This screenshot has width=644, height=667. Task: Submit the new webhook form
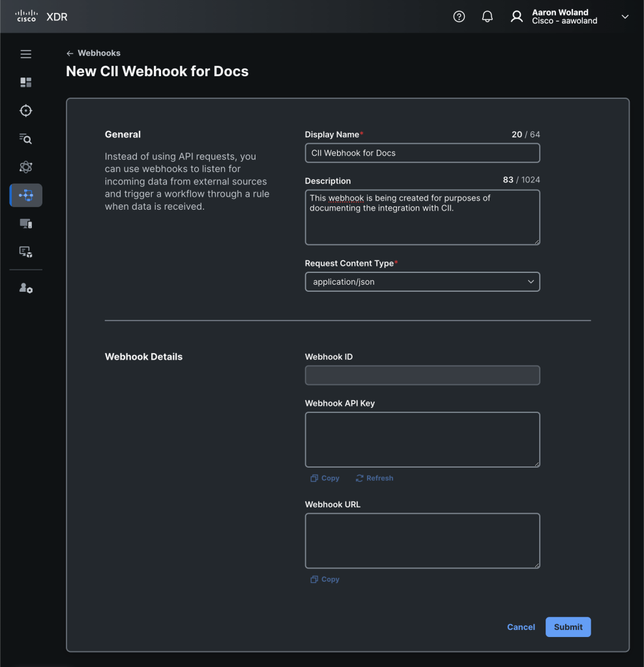(x=568, y=627)
